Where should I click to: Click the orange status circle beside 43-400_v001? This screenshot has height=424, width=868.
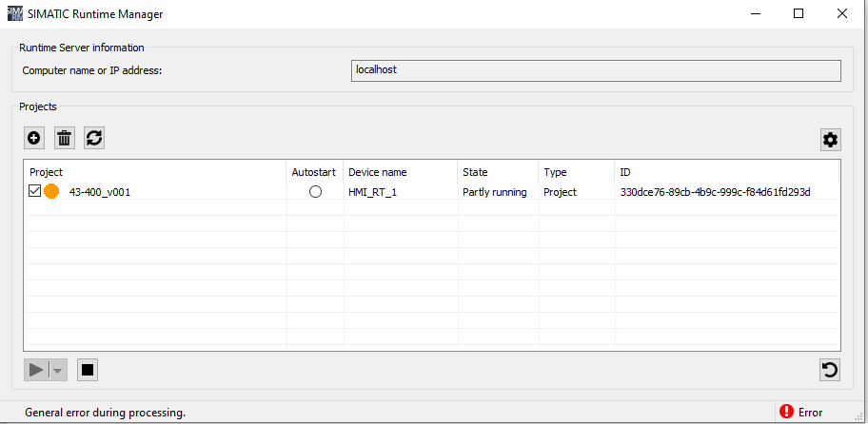coord(51,192)
